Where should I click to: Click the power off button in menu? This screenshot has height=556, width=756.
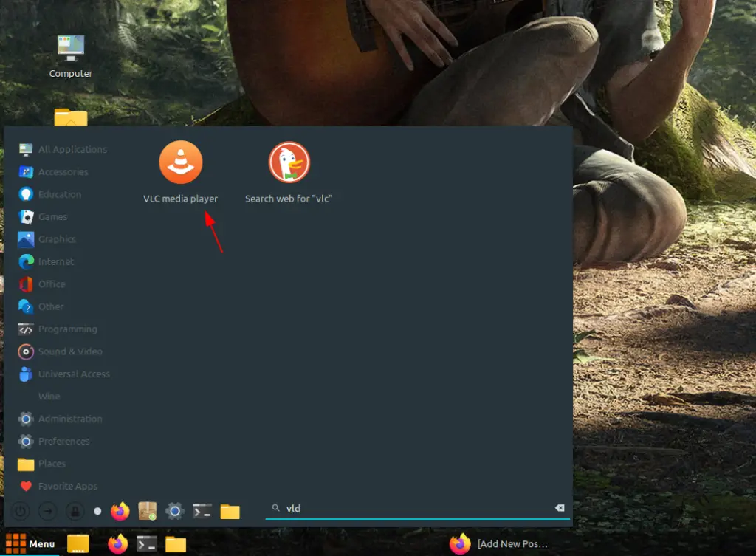pos(20,511)
